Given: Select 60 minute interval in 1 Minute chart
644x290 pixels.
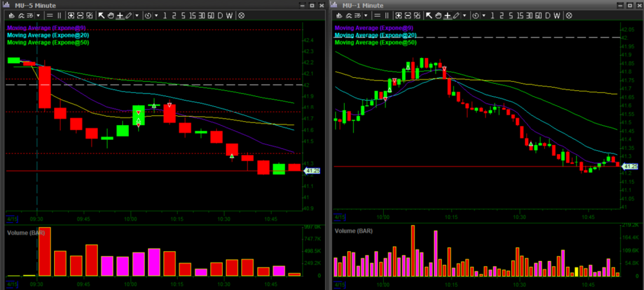Looking at the screenshot, I should tap(538, 15).
